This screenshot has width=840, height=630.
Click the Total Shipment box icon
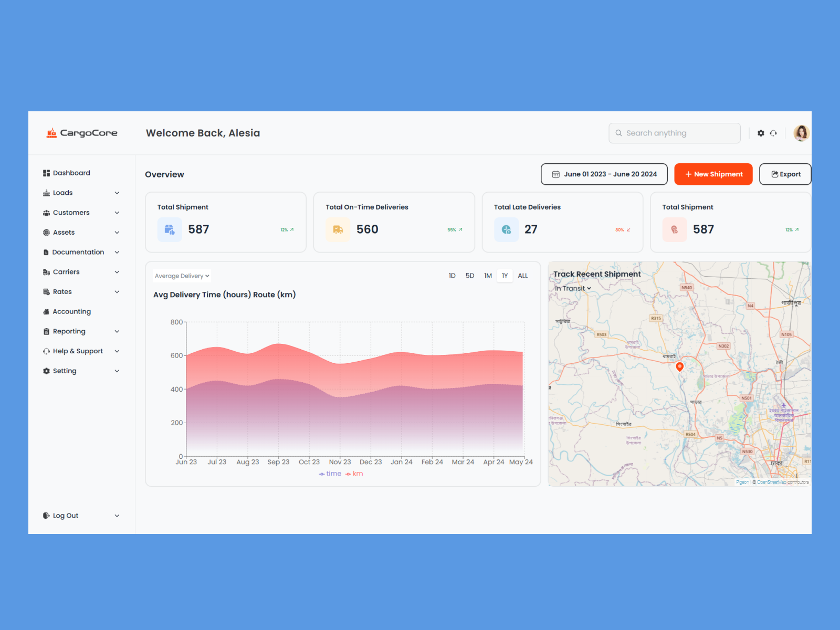pos(170,229)
